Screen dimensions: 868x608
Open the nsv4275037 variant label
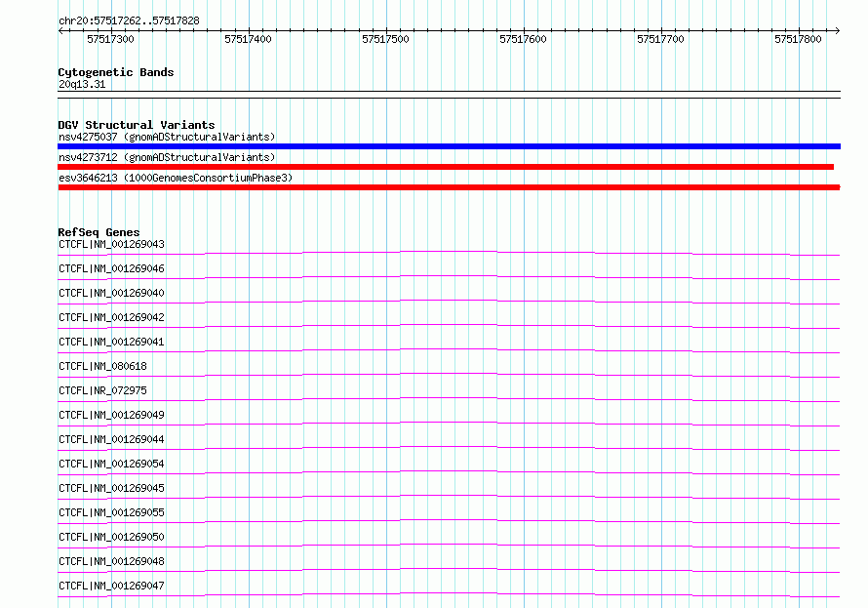point(167,138)
